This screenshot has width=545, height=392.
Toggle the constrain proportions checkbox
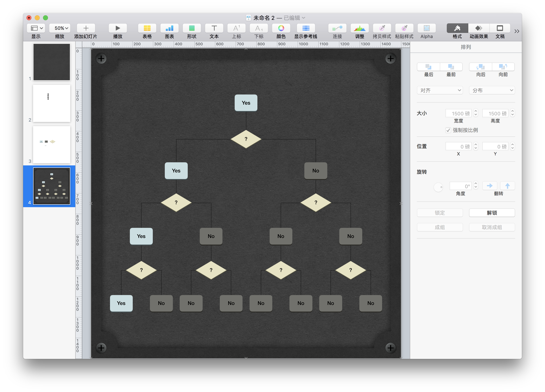pos(448,130)
